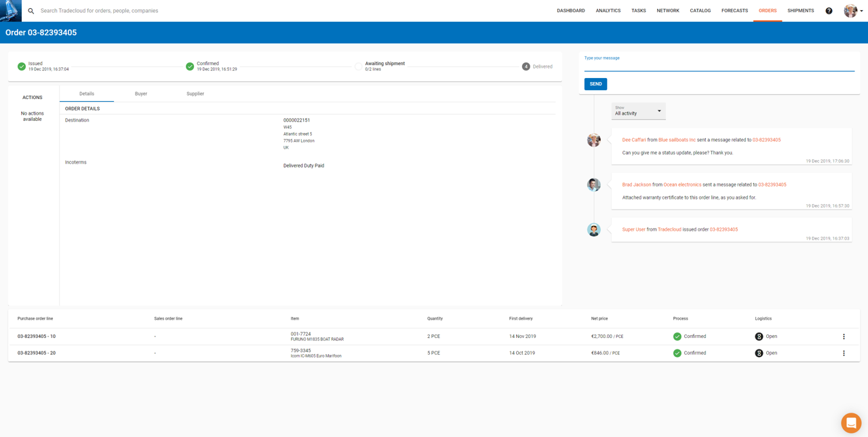Viewport: 868px width, 437px height.
Task: Click the Super User link
Action: click(634, 229)
